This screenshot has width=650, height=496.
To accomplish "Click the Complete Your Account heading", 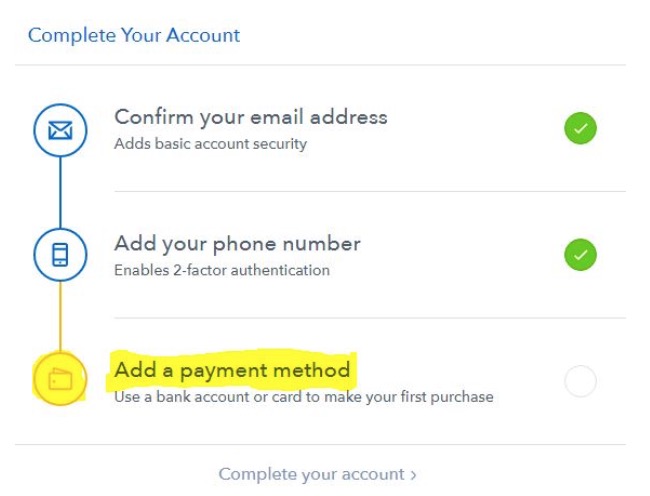I will 134,35.
